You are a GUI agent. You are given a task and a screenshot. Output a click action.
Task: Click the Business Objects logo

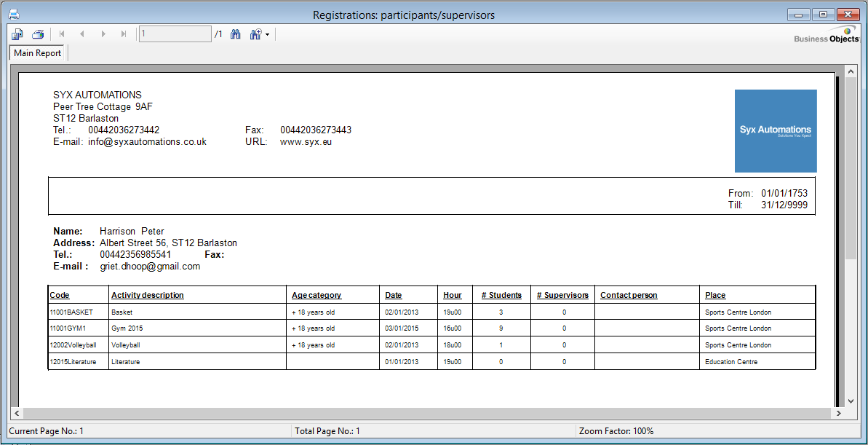pyautogui.click(x=827, y=36)
